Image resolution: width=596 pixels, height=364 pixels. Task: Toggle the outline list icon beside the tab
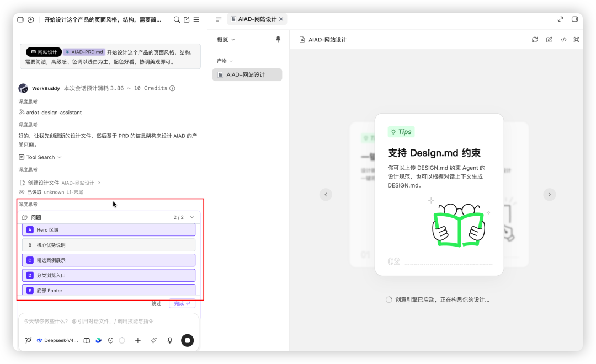click(x=219, y=19)
